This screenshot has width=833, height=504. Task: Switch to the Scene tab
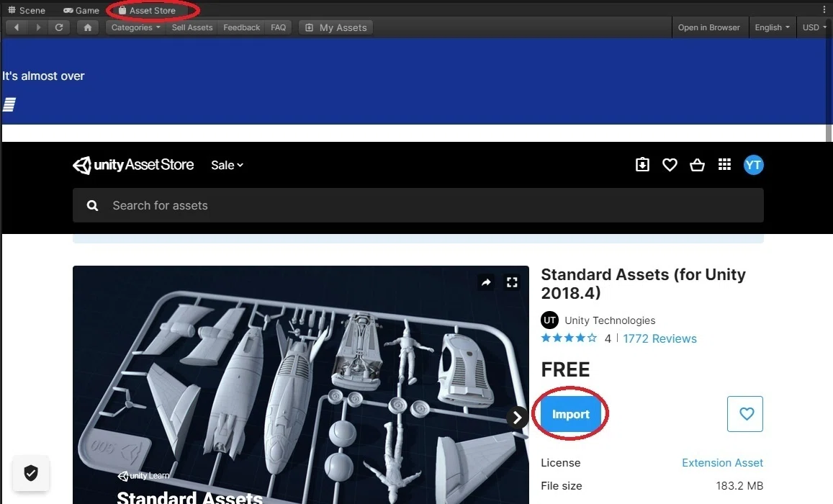coord(27,10)
